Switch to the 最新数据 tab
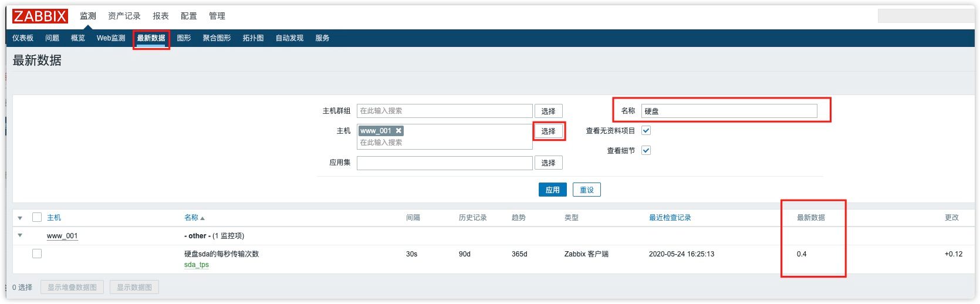980x304 pixels. click(x=151, y=38)
